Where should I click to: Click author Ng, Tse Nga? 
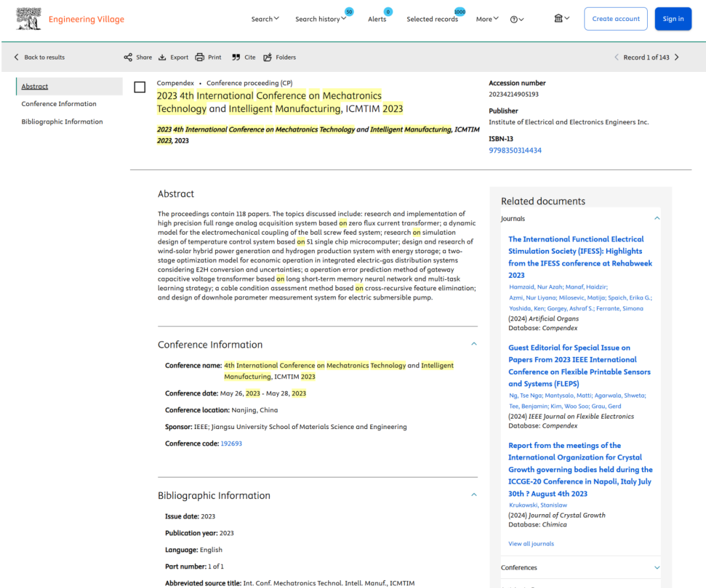[x=526, y=396]
